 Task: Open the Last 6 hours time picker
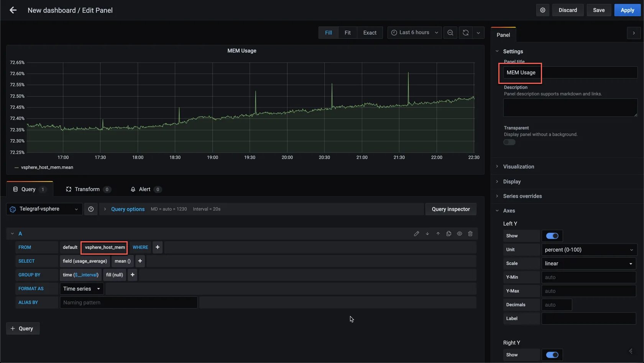[414, 33]
